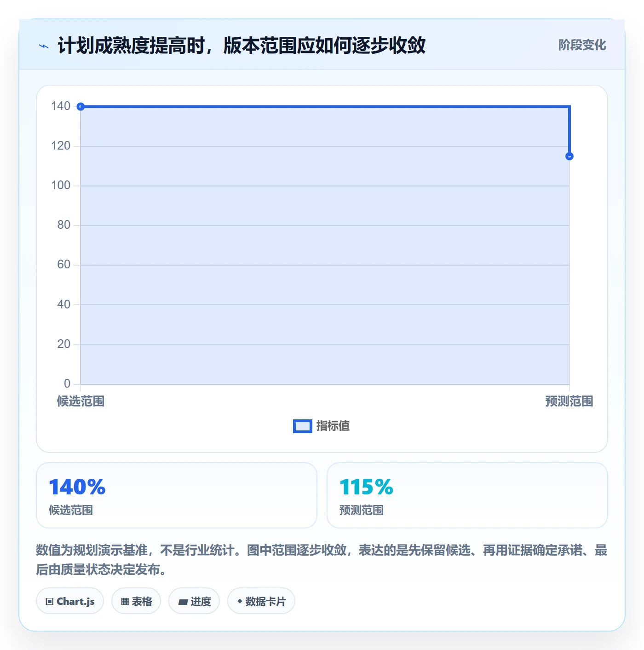The width and height of the screenshot is (644, 650).
Task: Toggle the 指标值 legend color box
Action: [x=303, y=426]
